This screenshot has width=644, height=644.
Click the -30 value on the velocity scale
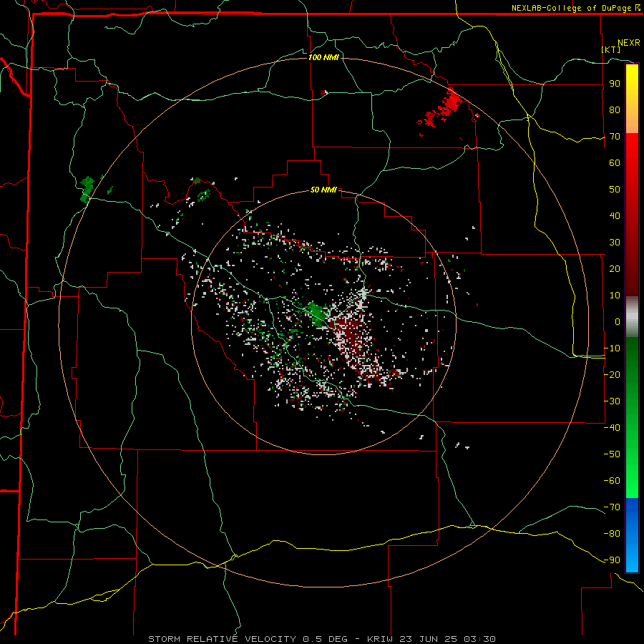point(613,401)
